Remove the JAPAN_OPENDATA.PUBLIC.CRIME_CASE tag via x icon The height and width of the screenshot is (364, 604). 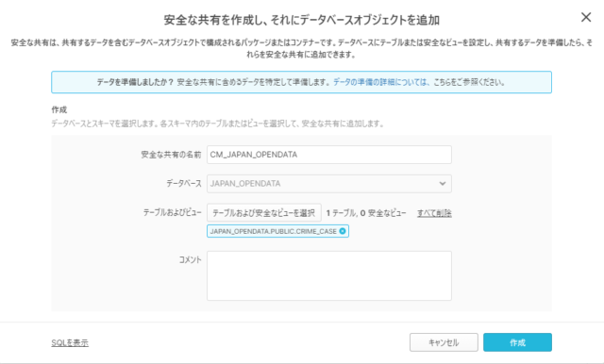click(342, 231)
